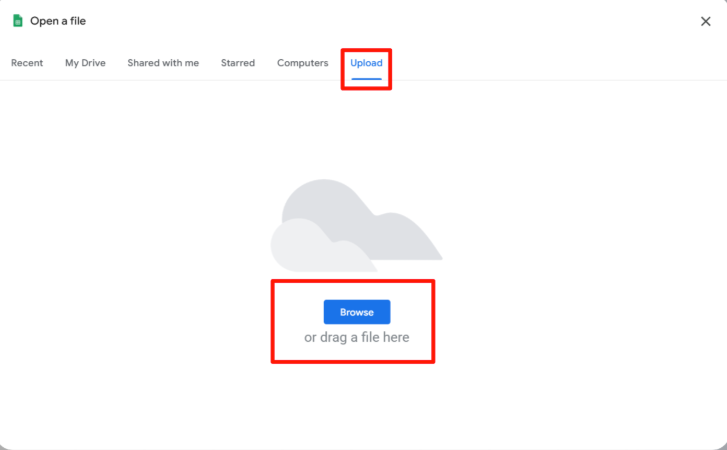The width and height of the screenshot is (727, 450).
Task: Click the green Google Sheets icon
Action: 17,21
